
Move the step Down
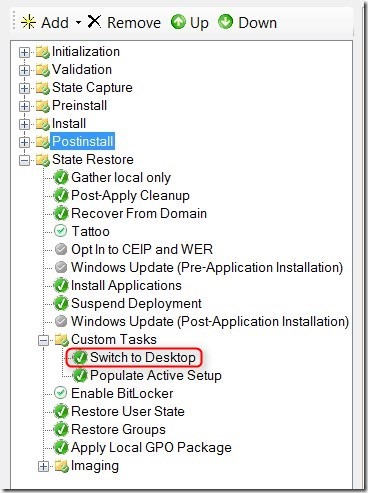[247, 23]
